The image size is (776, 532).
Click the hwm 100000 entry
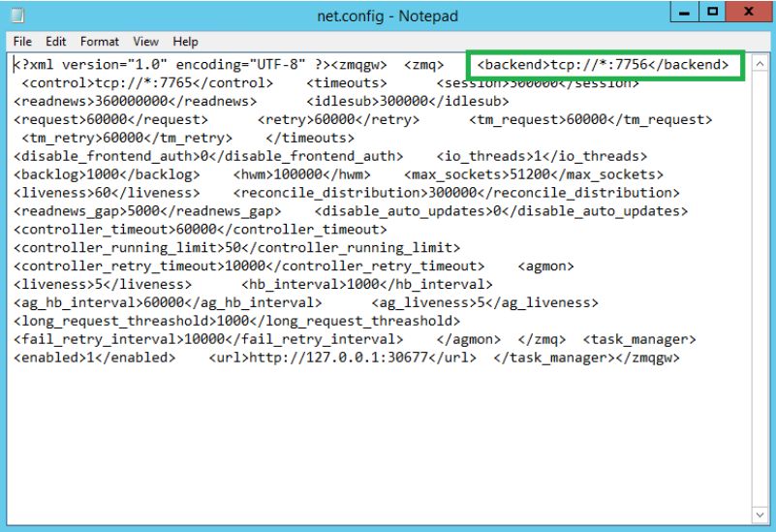(x=302, y=174)
